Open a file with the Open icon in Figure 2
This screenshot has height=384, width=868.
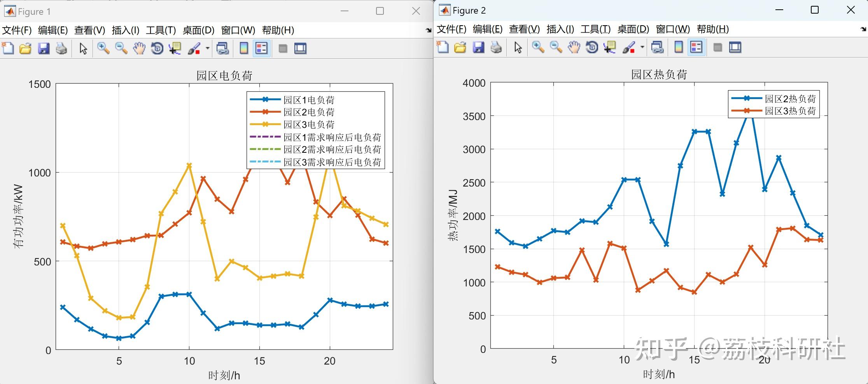tap(460, 47)
